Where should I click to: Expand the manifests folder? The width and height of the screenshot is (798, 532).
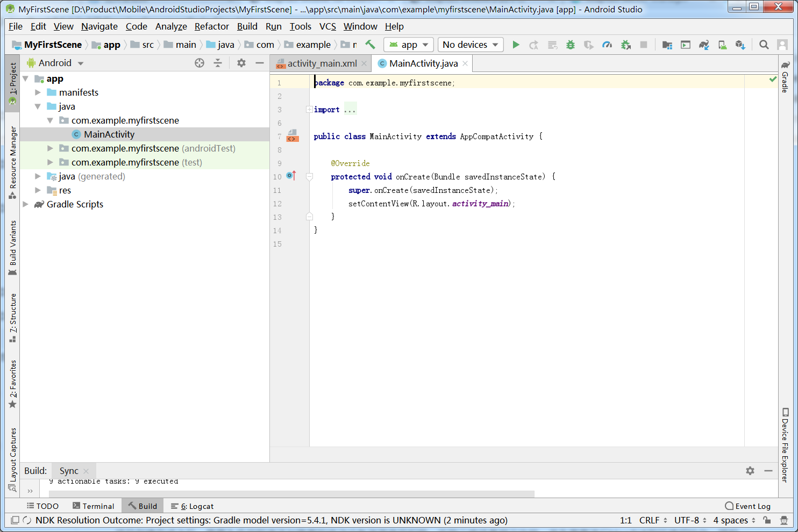pos(38,92)
